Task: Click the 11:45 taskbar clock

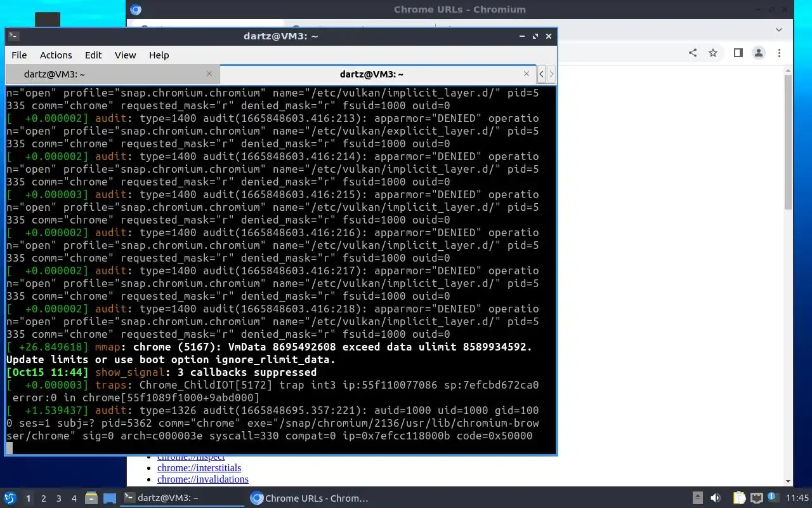Action: click(797, 498)
